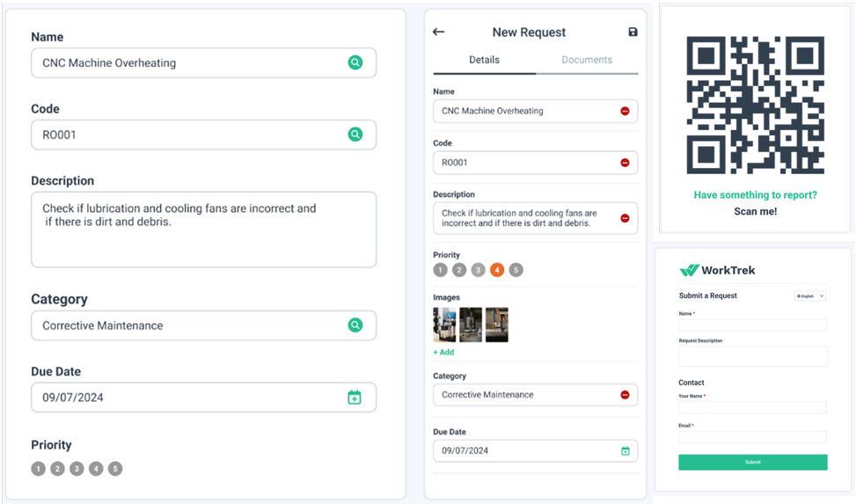Switch to the Documents tab

point(587,60)
